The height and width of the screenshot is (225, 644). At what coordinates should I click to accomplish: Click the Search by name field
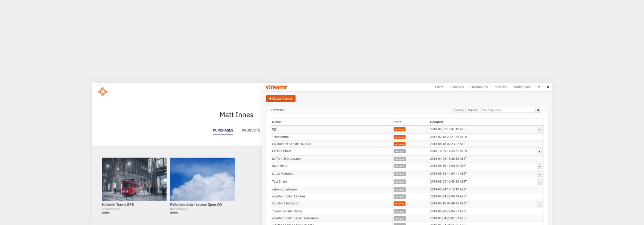point(508,110)
